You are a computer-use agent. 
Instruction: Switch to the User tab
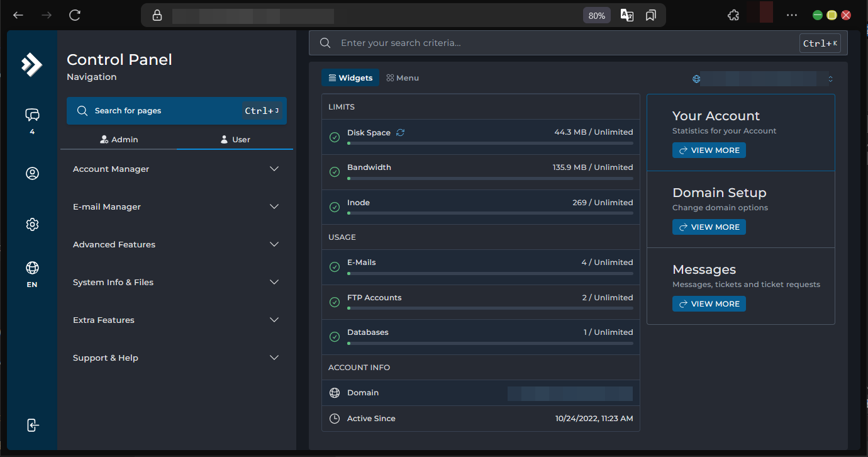235,140
